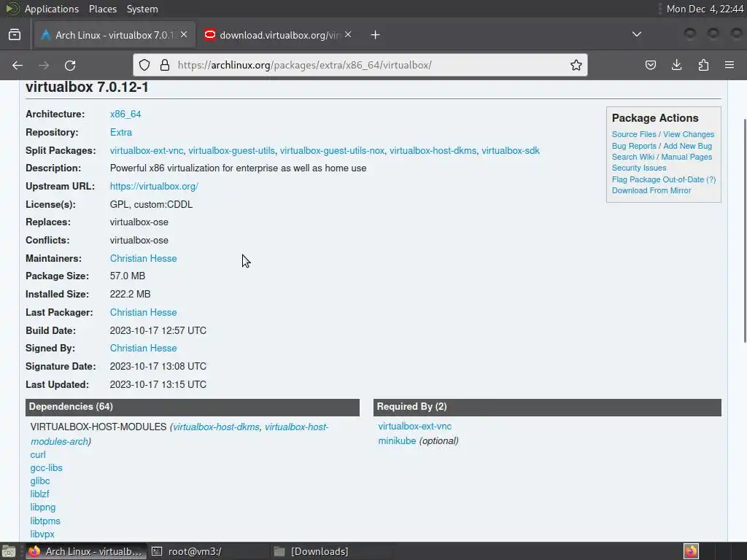The width and height of the screenshot is (747, 560).
Task: Open the Firefox hamburger menu
Action: (x=729, y=65)
